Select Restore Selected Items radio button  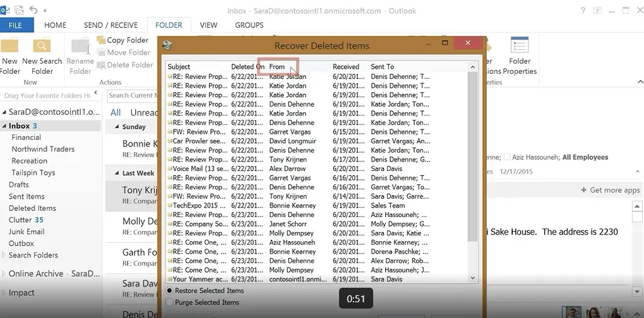point(169,290)
